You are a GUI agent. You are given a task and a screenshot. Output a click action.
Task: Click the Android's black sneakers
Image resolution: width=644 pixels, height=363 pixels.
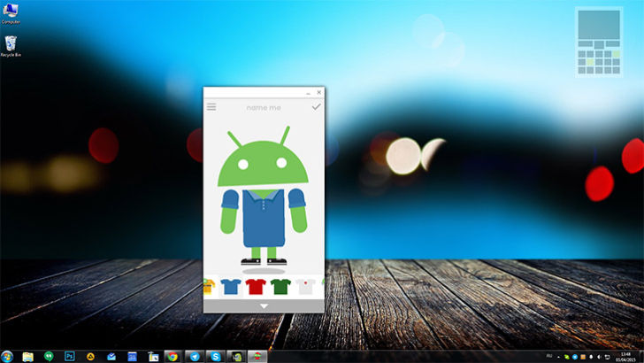(x=264, y=261)
